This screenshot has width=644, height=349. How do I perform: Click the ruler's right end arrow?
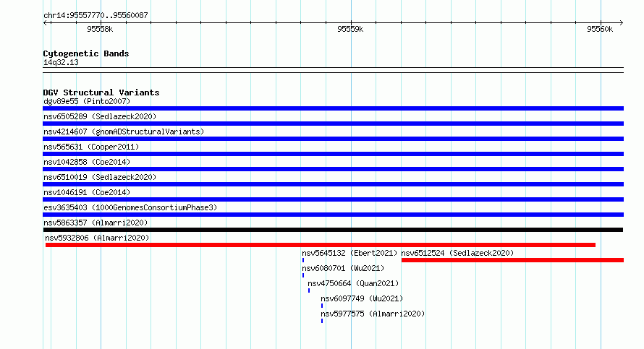click(x=621, y=22)
